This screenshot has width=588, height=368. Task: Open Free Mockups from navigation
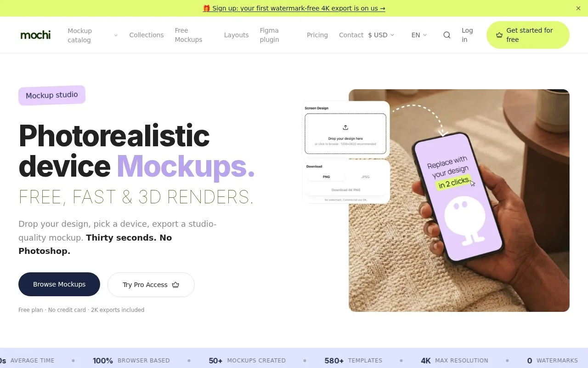click(x=188, y=35)
